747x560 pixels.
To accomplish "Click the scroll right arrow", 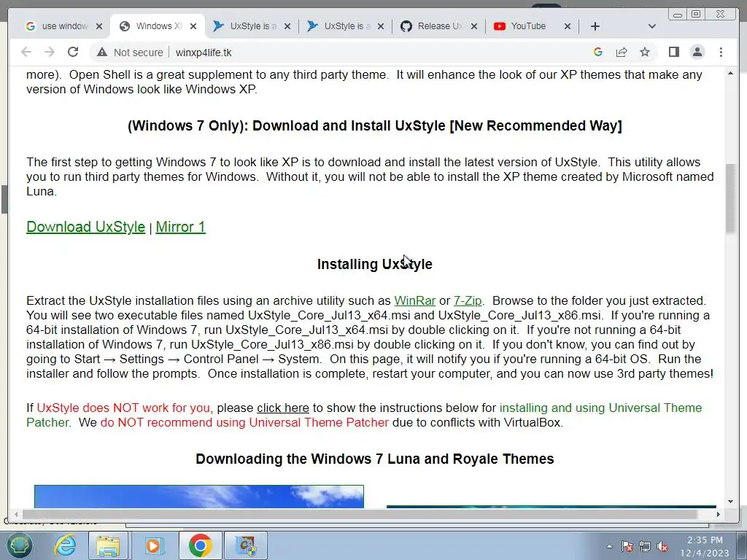I will (719, 514).
